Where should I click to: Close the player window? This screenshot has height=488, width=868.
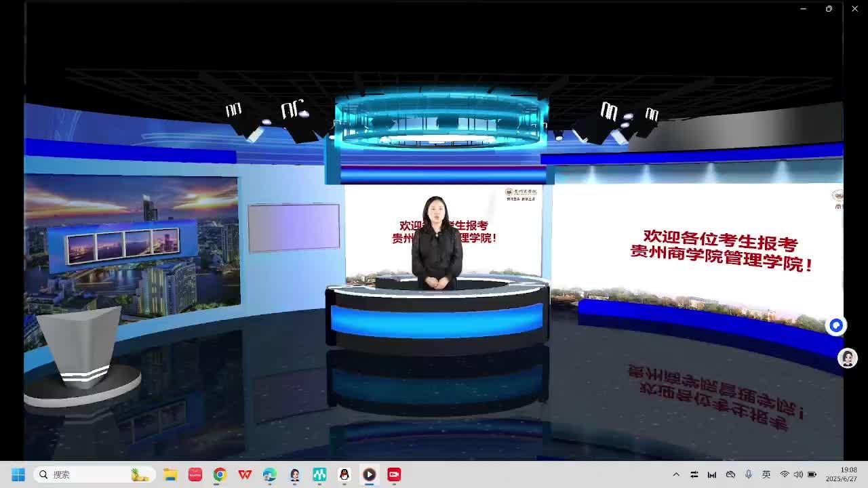coord(854,9)
